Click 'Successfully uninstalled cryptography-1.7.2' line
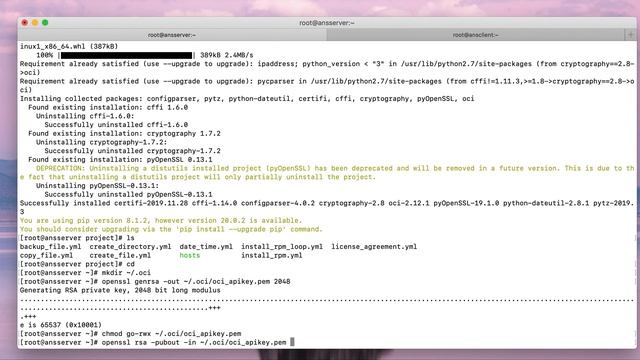The height and width of the screenshot is (360, 640). (132, 151)
